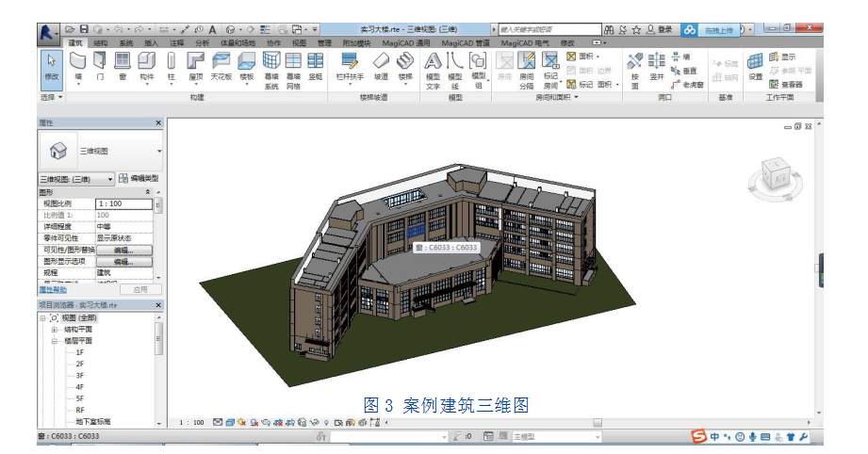
Task: Open the 三维视图 type selector dropdown
Action: 159,151
